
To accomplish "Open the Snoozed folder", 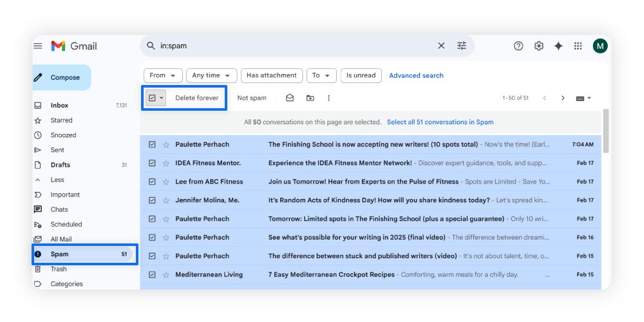I will (63, 135).
